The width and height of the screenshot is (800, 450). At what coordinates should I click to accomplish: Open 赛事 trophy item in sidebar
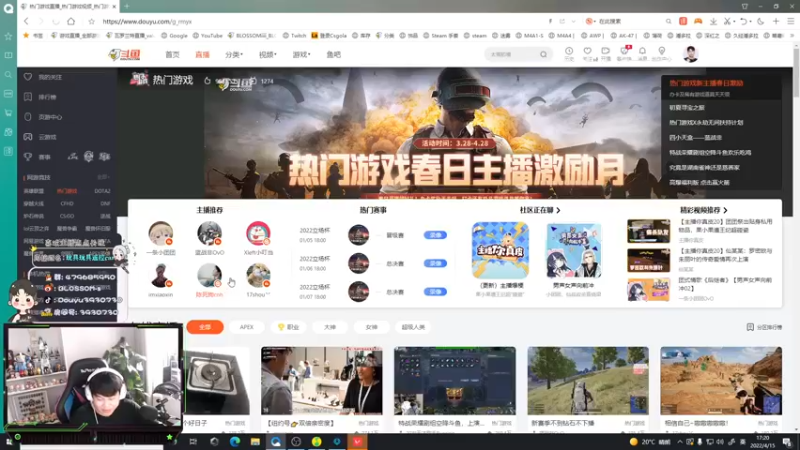point(38,157)
